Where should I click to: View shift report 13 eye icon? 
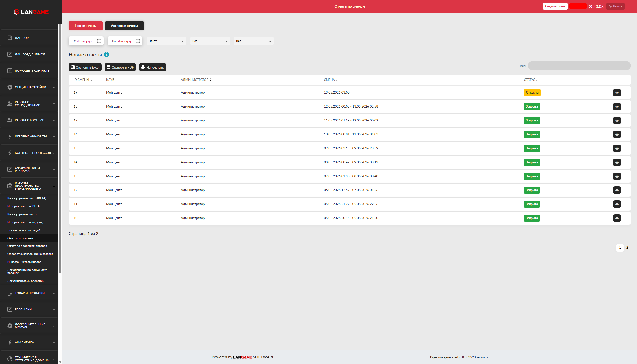617,176
